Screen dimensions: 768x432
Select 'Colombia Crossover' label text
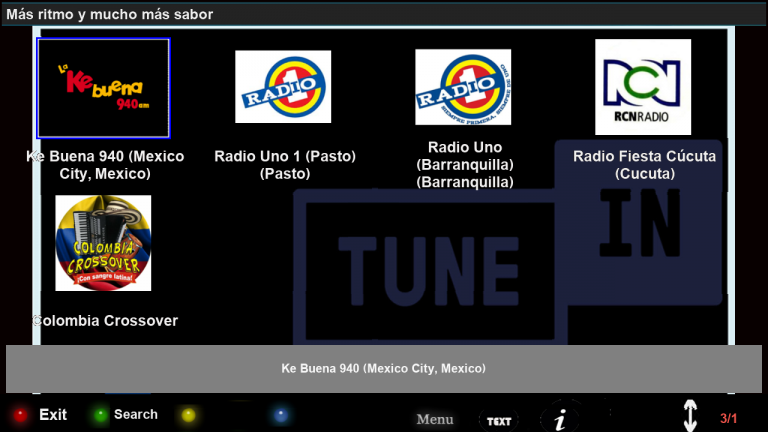pyautogui.click(x=105, y=320)
